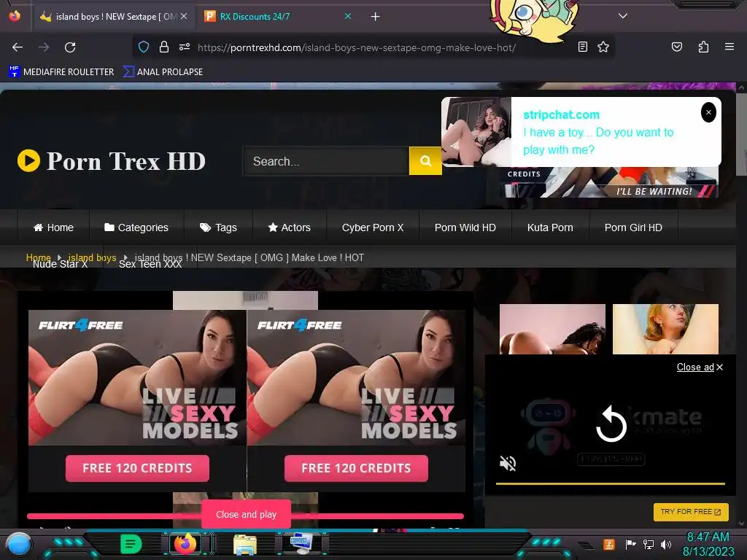Focus the Search... input field
The image size is (747, 560).
coord(326,161)
